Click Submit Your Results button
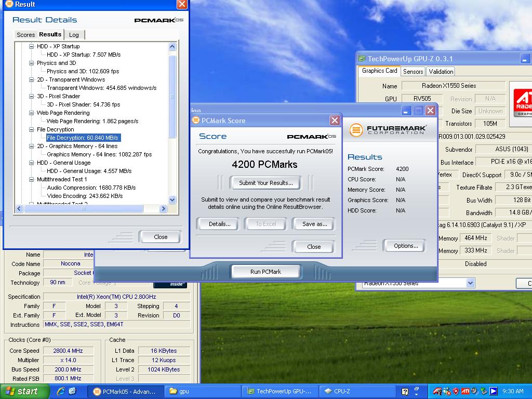 [x=265, y=183]
